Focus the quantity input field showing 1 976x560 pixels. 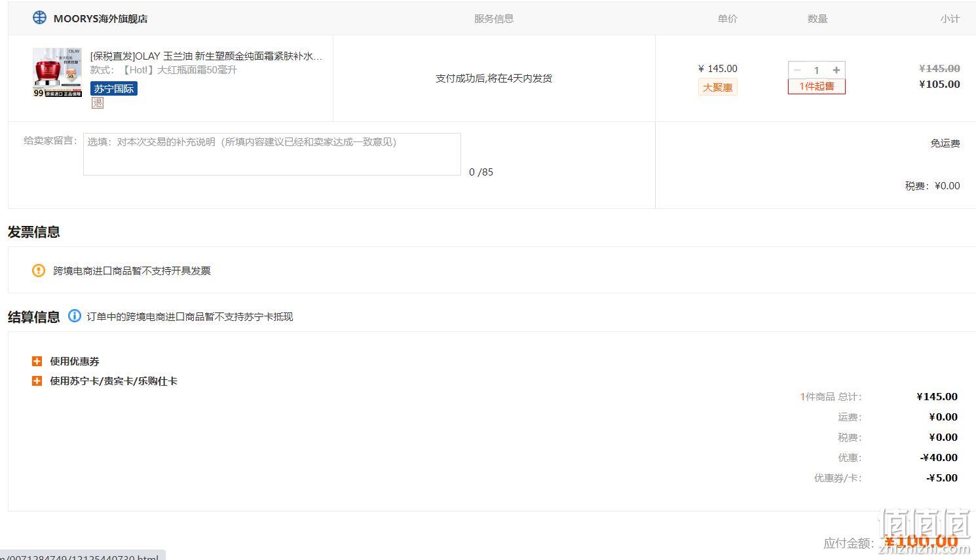point(817,70)
